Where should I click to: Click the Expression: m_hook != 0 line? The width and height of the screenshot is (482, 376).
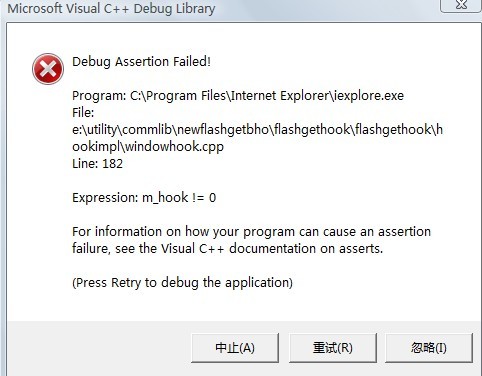(x=144, y=198)
